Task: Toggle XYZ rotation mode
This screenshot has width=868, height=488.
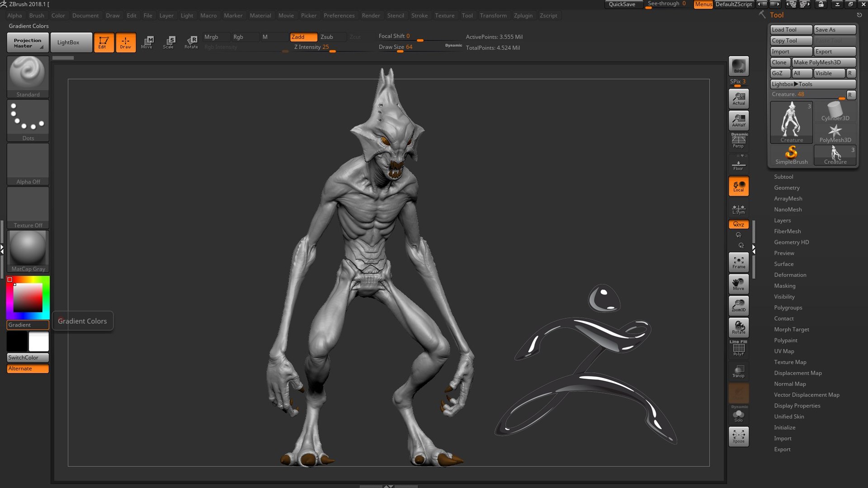Action: click(739, 224)
